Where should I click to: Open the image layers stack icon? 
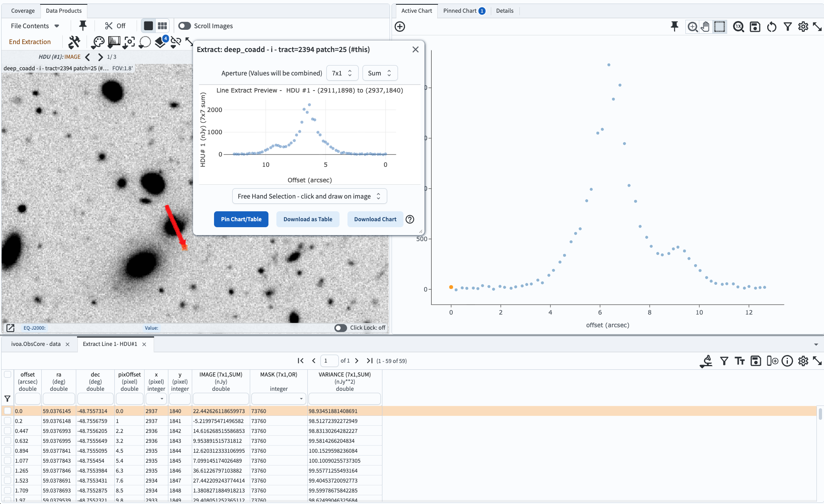point(160,42)
